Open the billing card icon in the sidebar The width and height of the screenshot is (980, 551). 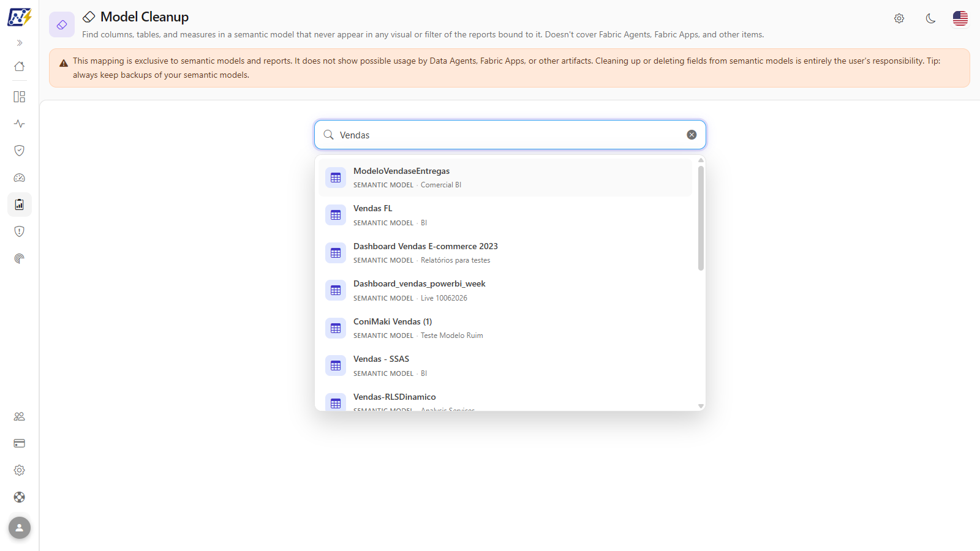[x=20, y=443]
